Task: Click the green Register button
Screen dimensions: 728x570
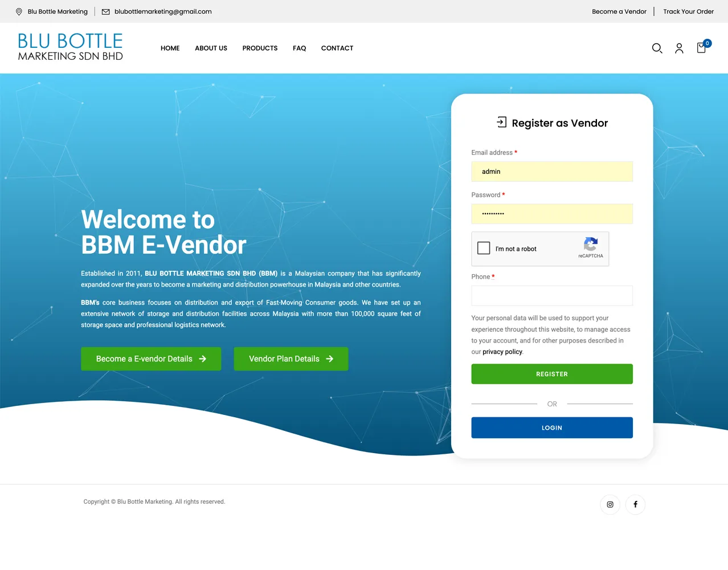Action: (x=552, y=374)
